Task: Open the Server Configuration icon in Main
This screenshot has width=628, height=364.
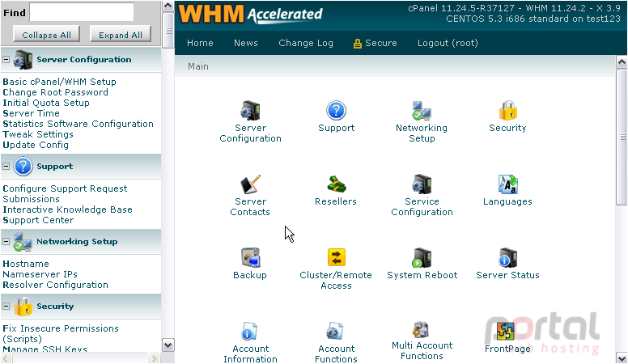Action: 250,111
